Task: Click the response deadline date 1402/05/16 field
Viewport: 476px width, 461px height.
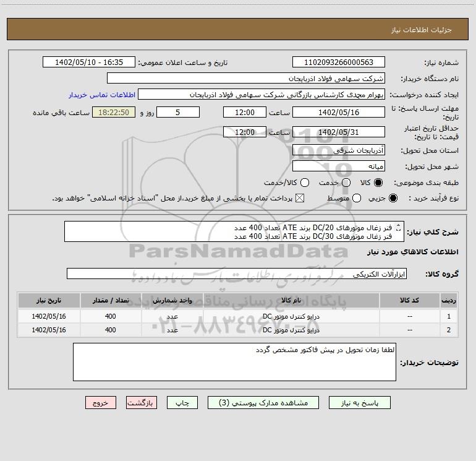Action: (x=339, y=112)
